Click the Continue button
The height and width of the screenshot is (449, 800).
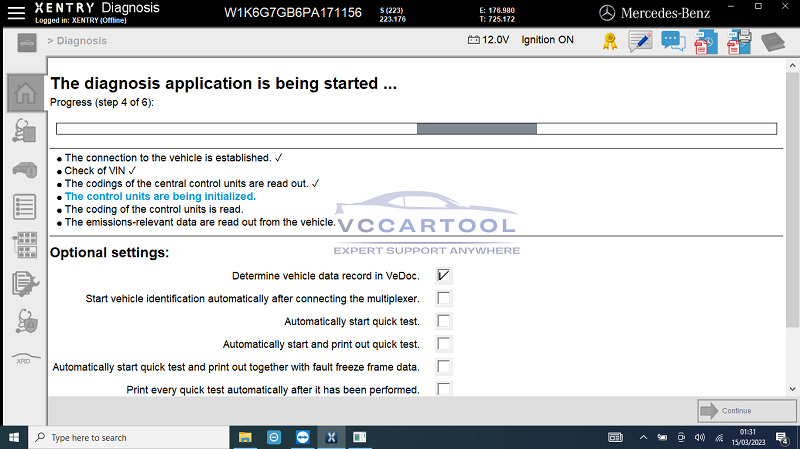(x=746, y=410)
